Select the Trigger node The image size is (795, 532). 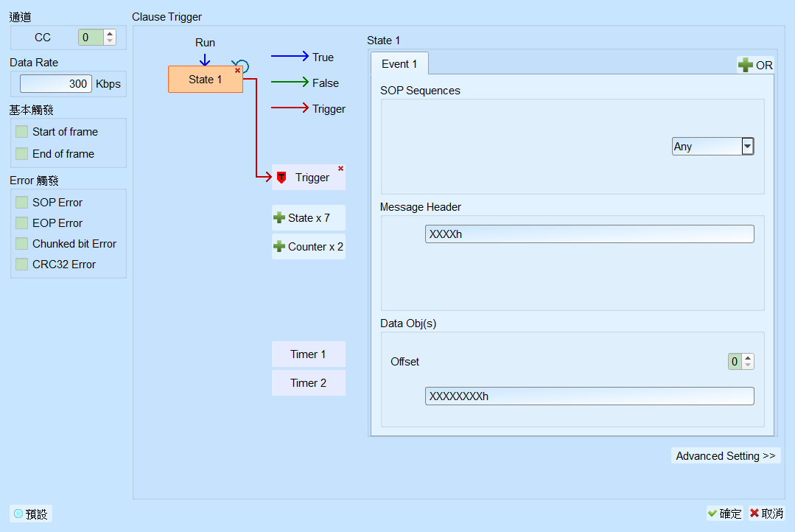click(x=308, y=178)
